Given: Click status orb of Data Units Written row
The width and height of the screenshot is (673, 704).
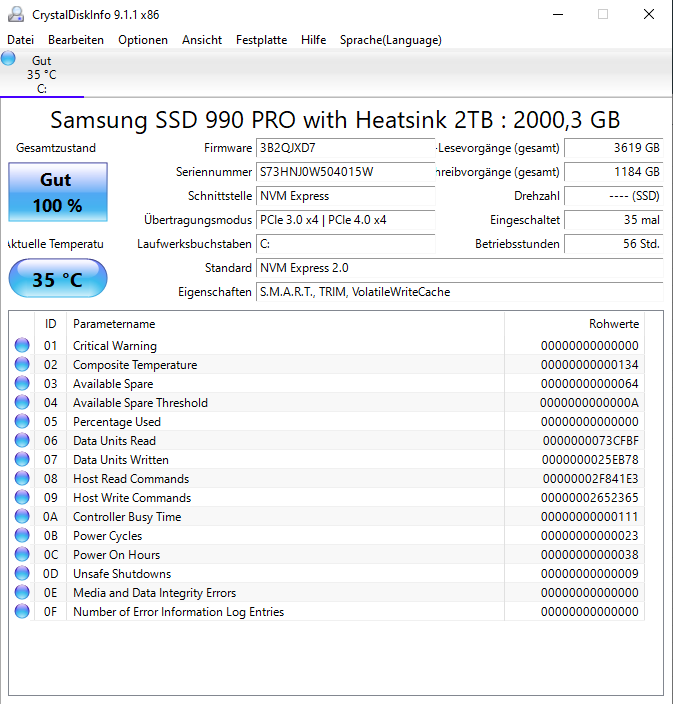Looking at the screenshot, I should coord(22,459).
